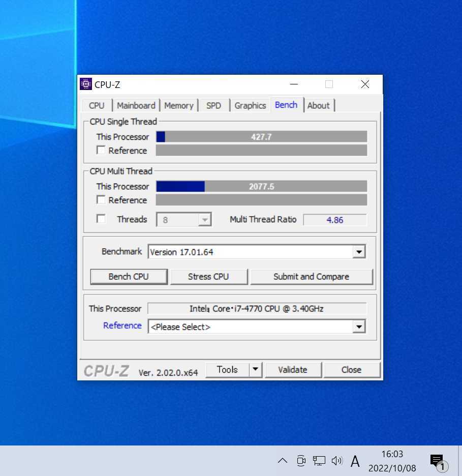Switch to the CPU tab
The height and width of the screenshot is (476, 462).
pos(97,105)
